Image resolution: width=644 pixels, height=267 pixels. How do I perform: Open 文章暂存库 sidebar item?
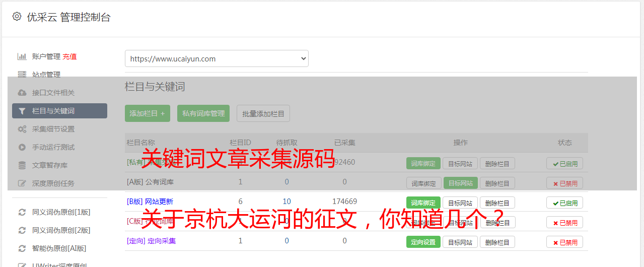[x=50, y=165]
